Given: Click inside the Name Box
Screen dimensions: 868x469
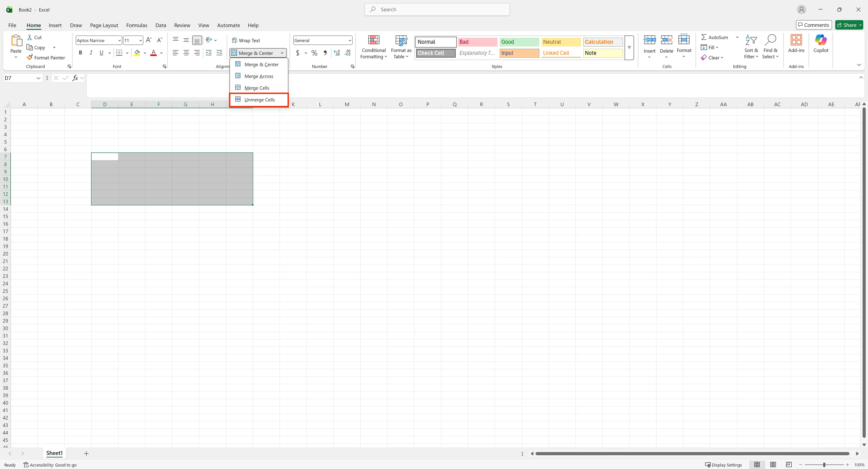Looking at the screenshot, I should pyautogui.click(x=19, y=78).
